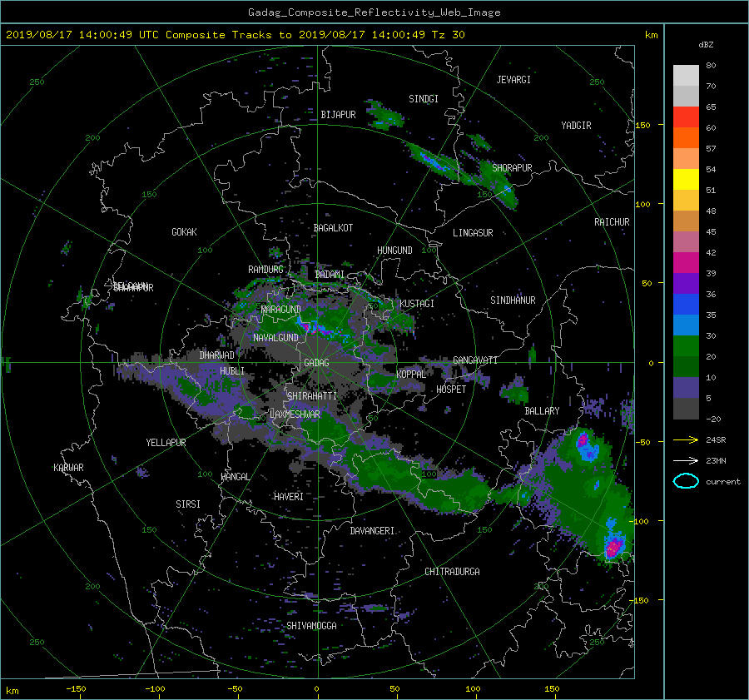Viewport: 749px width, 700px height.
Task: Click the GOKAK city label
Action: [184, 232]
